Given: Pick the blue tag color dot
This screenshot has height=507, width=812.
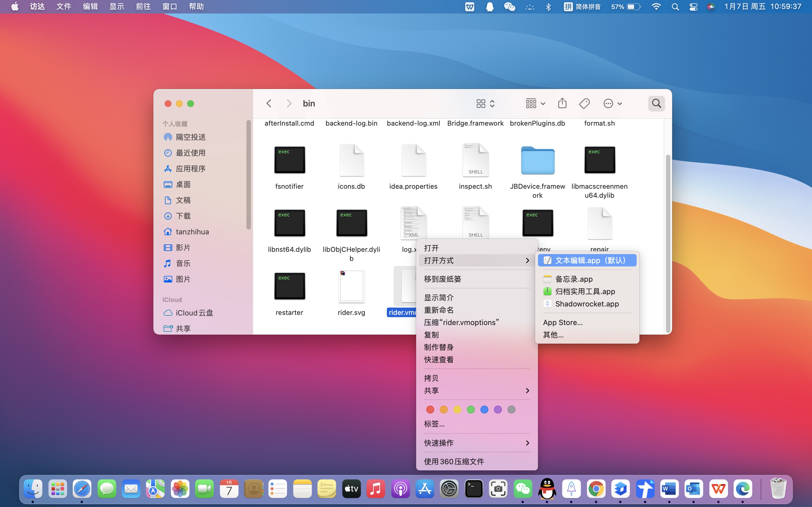Looking at the screenshot, I should [x=484, y=410].
